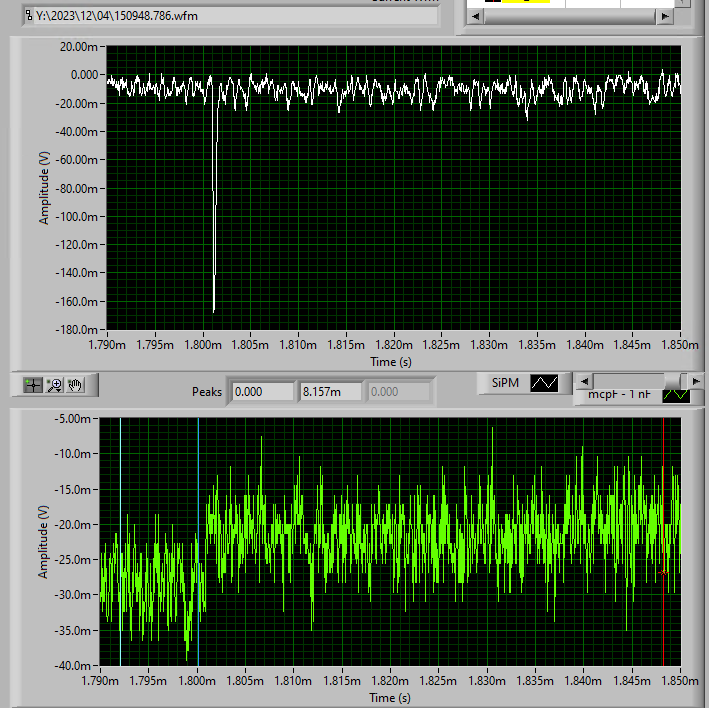This screenshot has width=709, height=708.
Task: Activate the magnifier zoom tool
Action: [54, 385]
